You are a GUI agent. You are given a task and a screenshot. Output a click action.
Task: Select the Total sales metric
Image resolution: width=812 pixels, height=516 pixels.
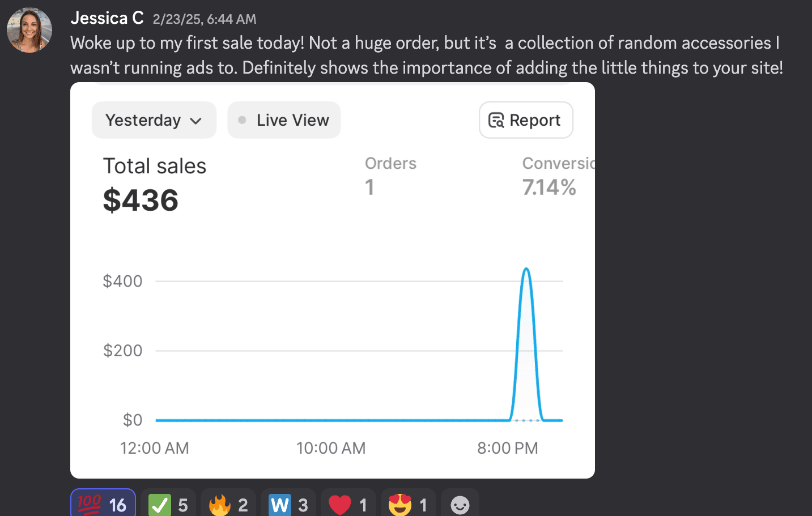[154, 184]
